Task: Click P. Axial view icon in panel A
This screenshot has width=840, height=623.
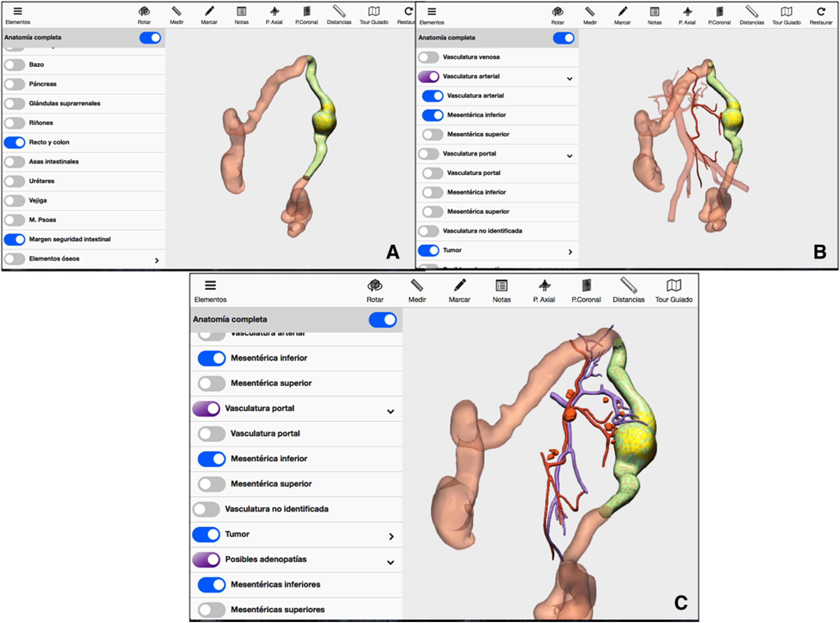Action: click(x=274, y=12)
